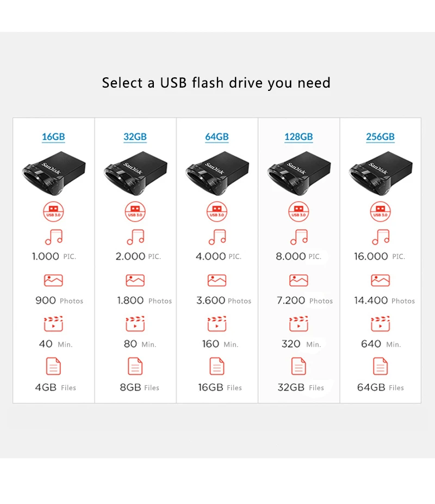
Task: Tap the music note icon in 32GB column
Action: point(135,237)
